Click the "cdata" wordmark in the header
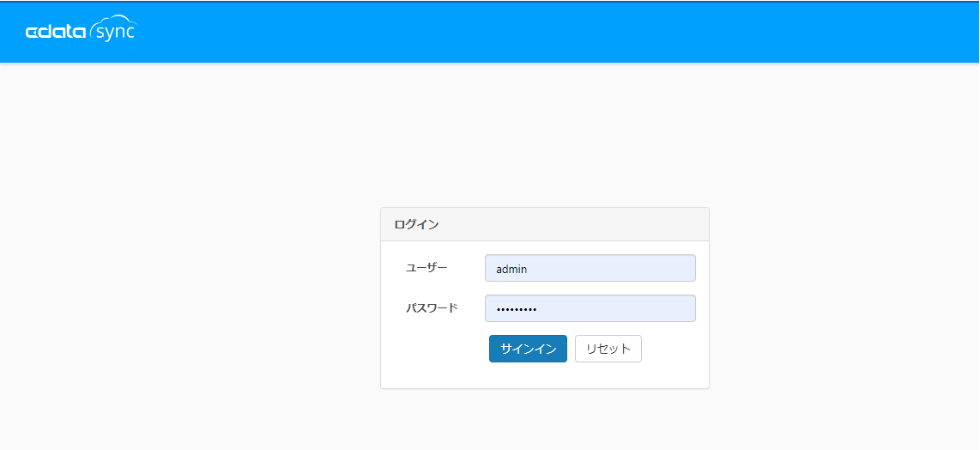This screenshot has width=980, height=450. click(x=56, y=32)
